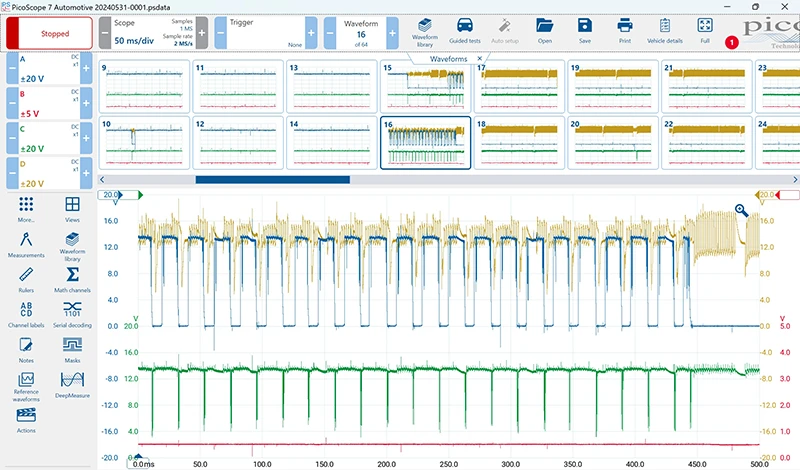Decrease Channel B range
This screenshot has width=800, height=470.
point(12,103)
